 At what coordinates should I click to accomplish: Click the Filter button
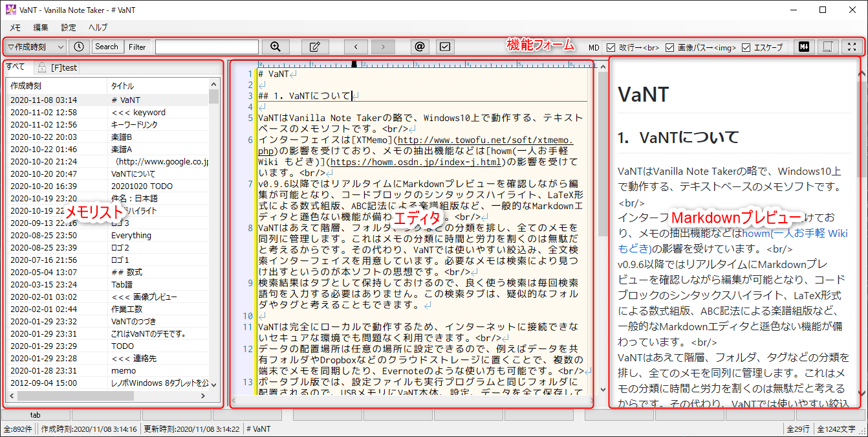pyautogui.click(x=137, y=47)
